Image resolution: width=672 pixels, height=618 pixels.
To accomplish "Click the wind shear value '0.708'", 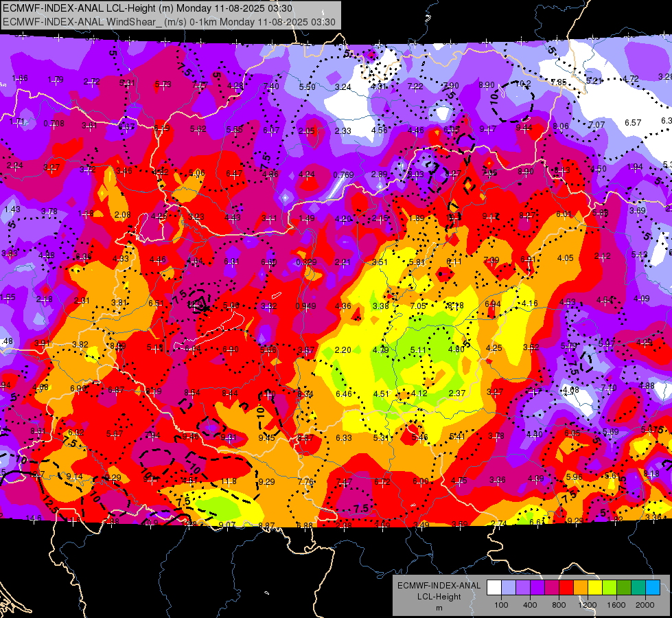I will coord(54,124).
